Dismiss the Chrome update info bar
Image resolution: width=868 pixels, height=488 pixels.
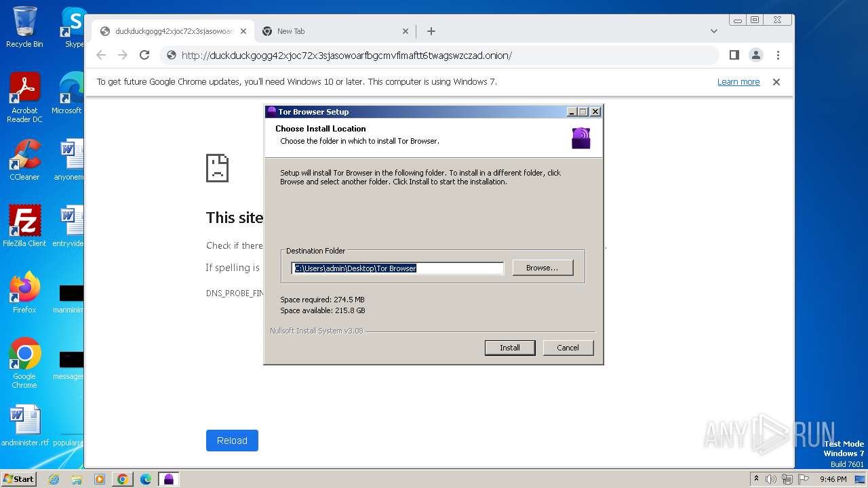[776, 82]
